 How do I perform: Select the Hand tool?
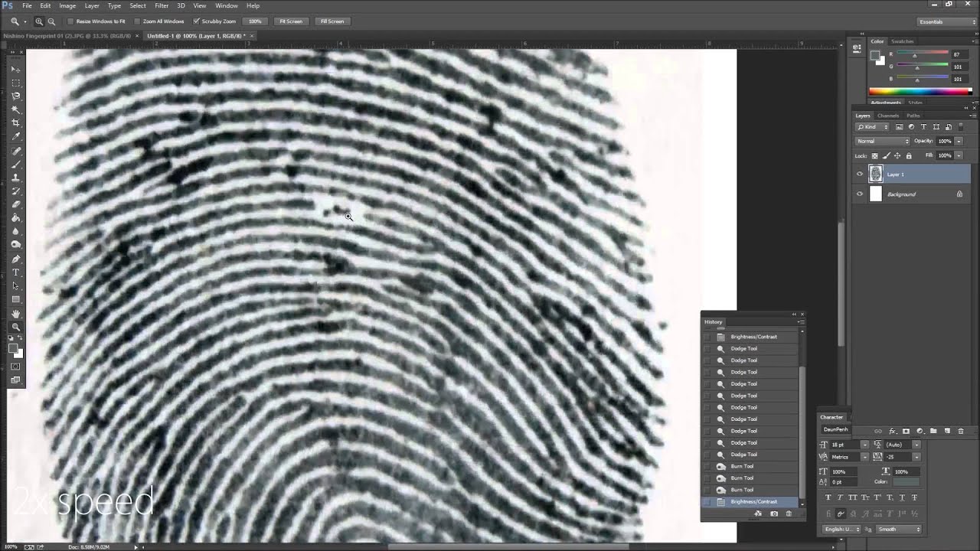(16, 314)
